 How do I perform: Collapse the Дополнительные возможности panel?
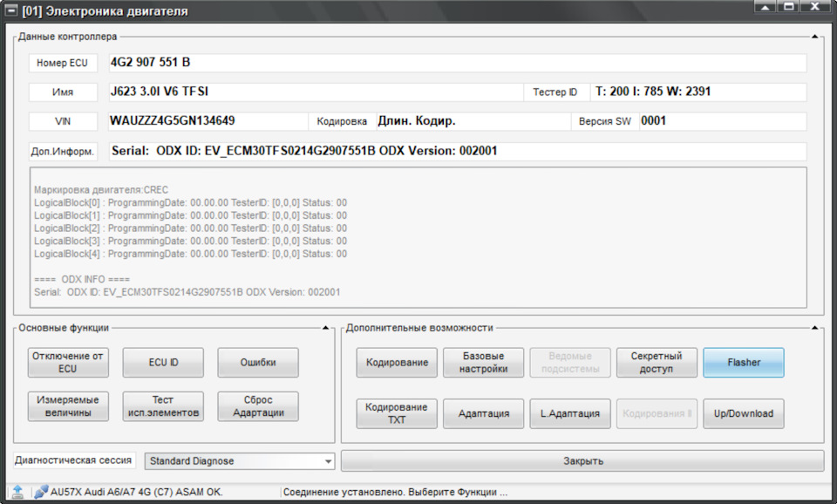coord(813,330)
